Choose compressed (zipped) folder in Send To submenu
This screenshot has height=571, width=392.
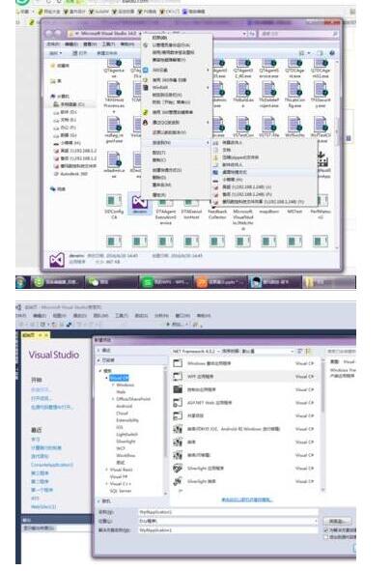265,157
